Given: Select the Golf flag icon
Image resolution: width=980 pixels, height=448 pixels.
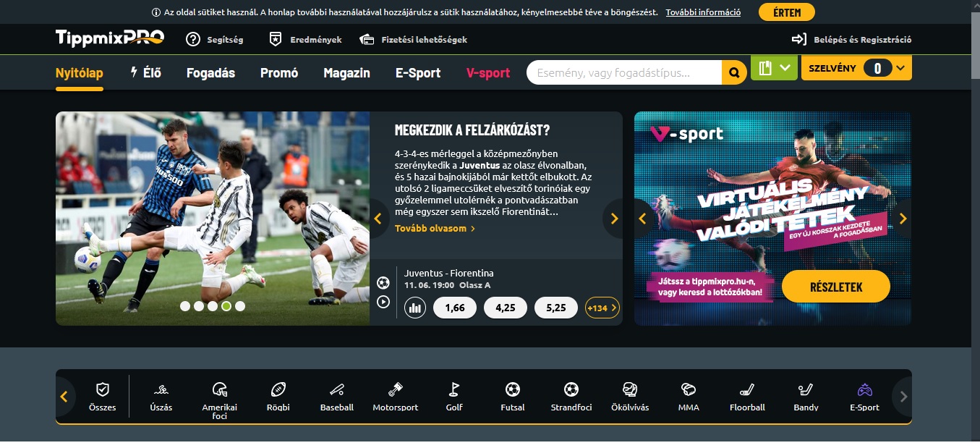Looking at the screenshot, I should coord(454,389).
